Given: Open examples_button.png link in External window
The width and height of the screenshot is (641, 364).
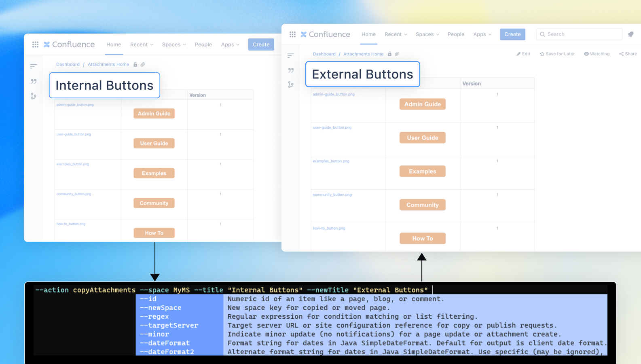Looking at the screenshot, I should click(x=331, y=161).
